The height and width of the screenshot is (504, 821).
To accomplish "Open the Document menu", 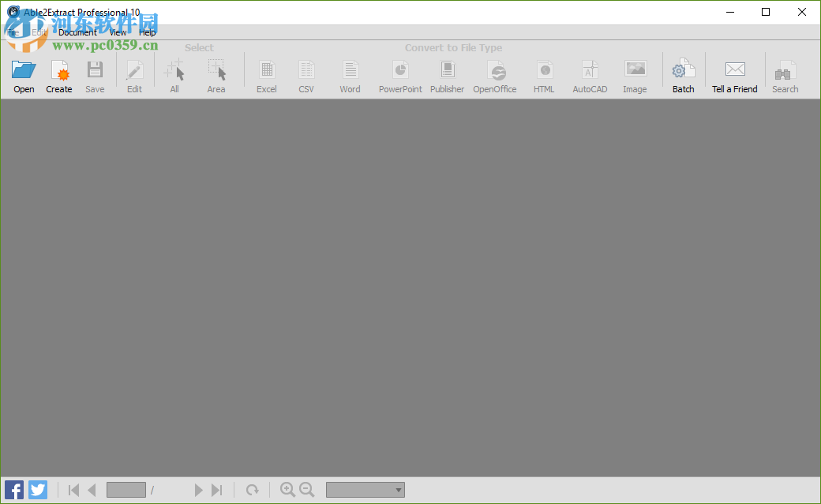I will tap(77, 32).
